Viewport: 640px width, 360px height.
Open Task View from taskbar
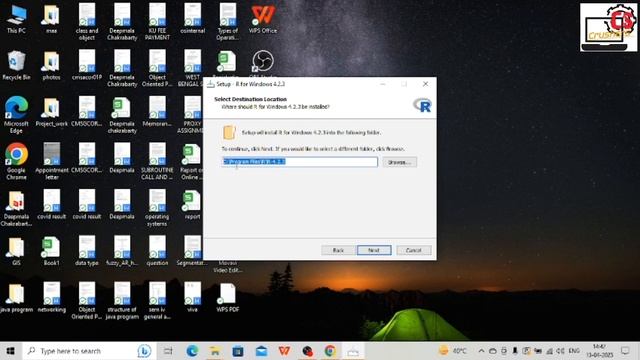pyautogui.click(x=168, y=351)
